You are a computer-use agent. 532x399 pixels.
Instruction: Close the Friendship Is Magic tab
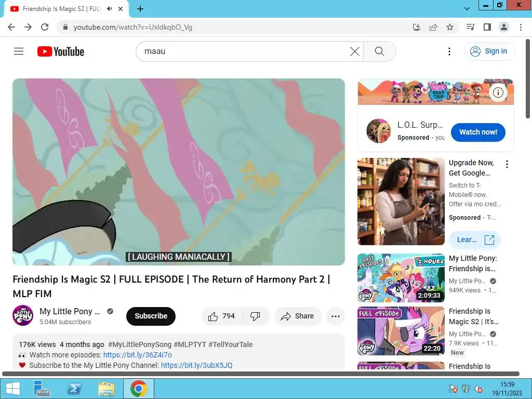coord(121,9)
